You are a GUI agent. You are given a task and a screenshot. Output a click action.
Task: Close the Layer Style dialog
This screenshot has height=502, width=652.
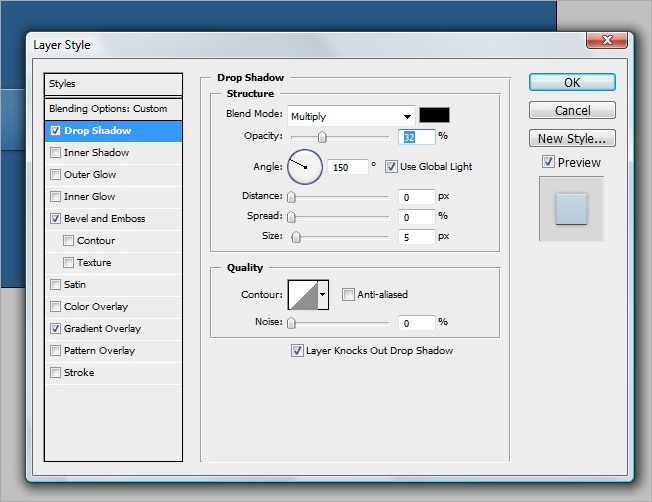[x=607, y=40]
